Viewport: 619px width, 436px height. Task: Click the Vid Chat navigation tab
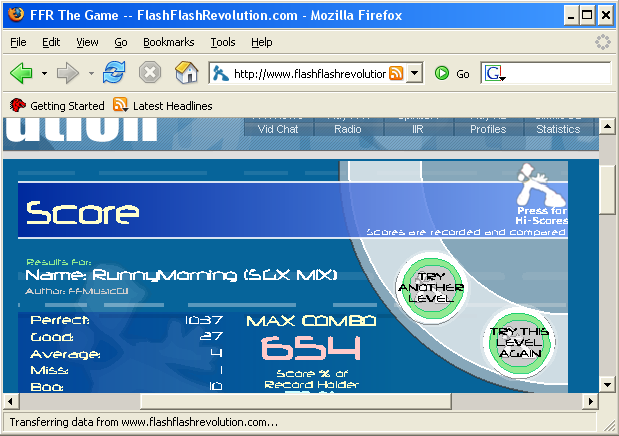278,129
